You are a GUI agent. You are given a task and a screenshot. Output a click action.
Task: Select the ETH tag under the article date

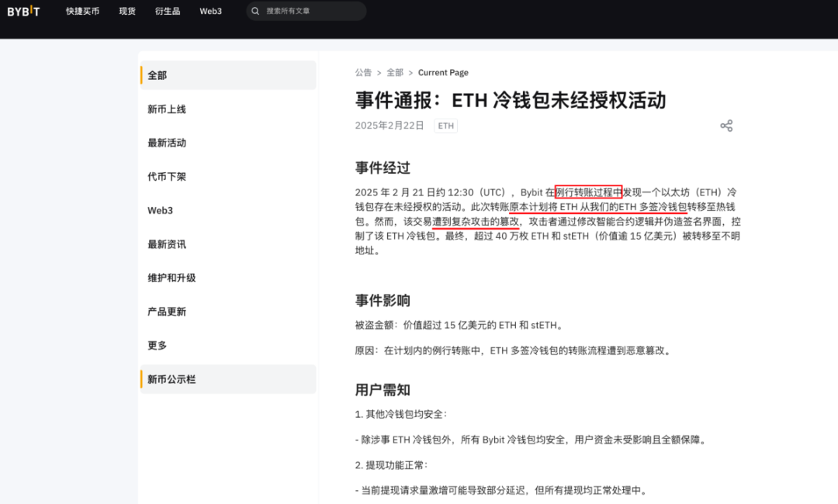[445, 125]
